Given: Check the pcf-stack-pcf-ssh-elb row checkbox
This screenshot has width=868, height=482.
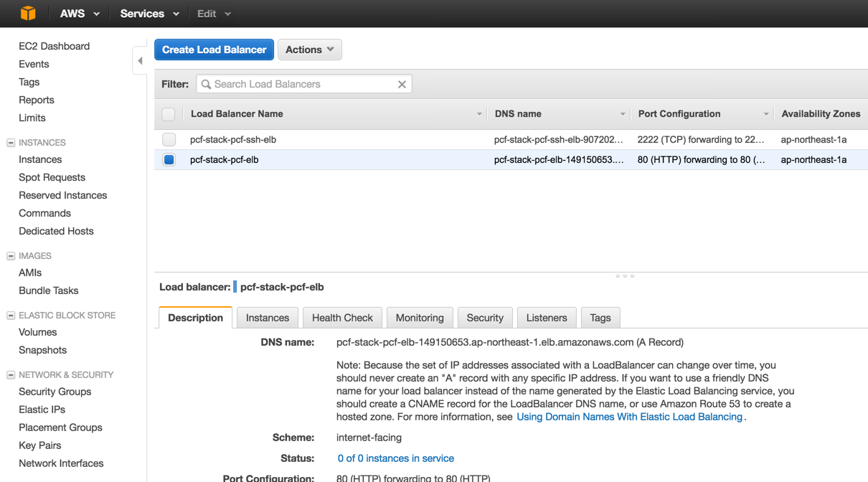Looking at the screenshot, I should pyautogui.click(x=169, y=140).
